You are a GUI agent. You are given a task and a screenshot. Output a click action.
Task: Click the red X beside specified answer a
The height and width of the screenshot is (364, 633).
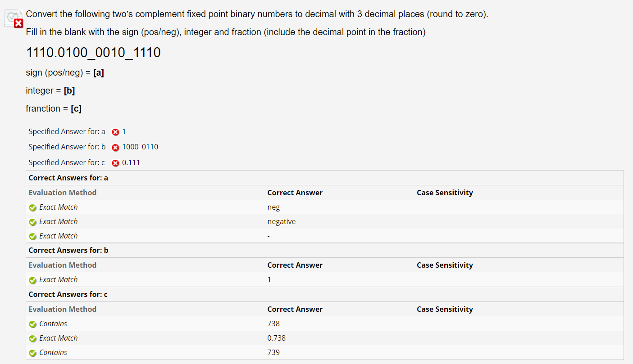click(x=115, y=132)
